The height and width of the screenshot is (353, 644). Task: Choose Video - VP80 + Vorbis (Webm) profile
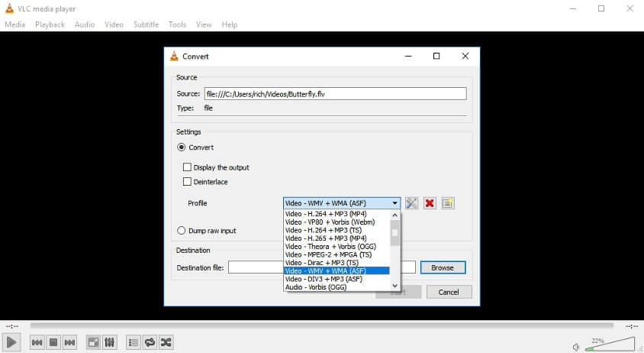(x=336, y=222)
